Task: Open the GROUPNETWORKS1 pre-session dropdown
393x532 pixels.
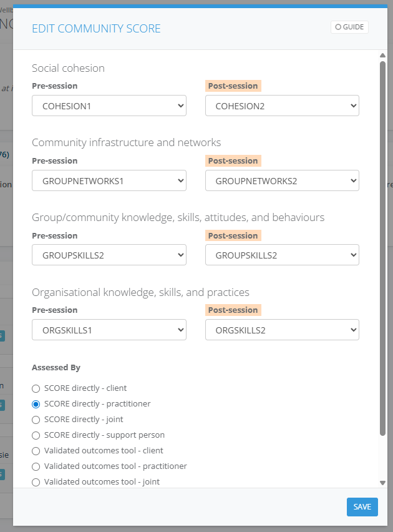Action: pos(109,180)
